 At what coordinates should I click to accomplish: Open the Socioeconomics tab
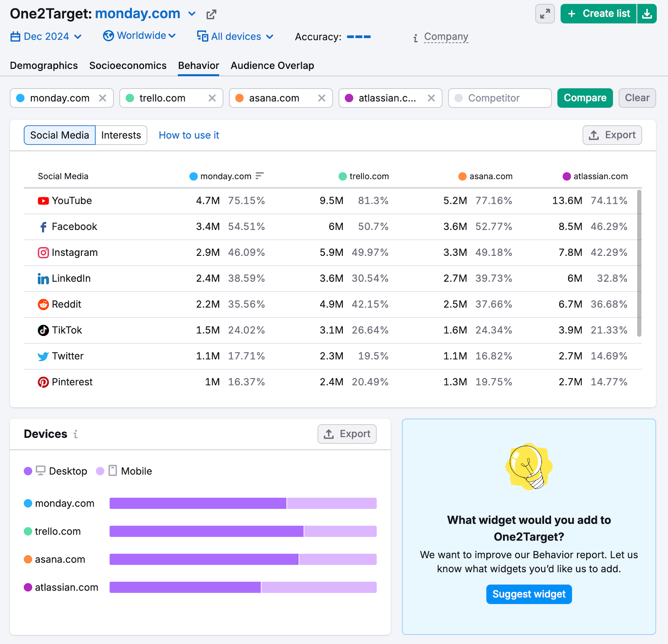coord(128,66)
